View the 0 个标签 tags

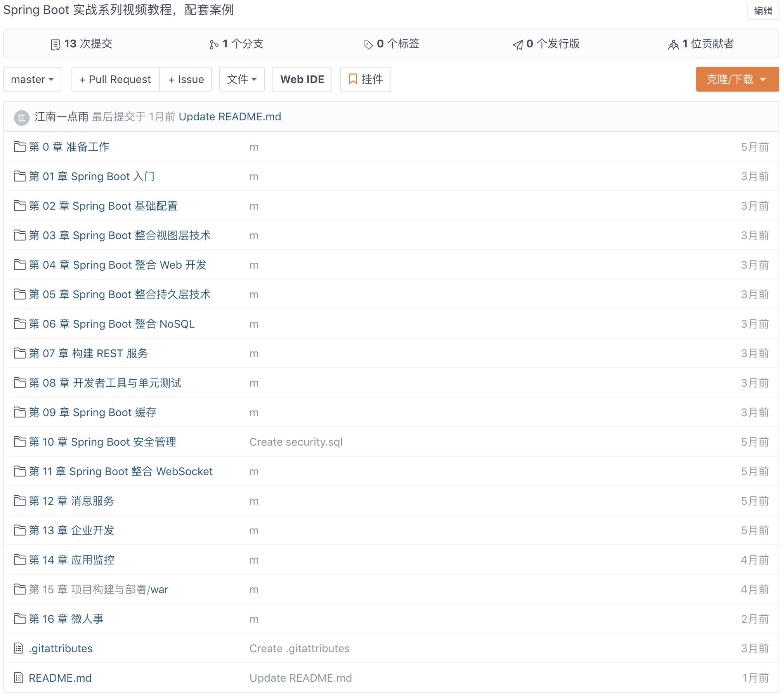coord(392,44)
